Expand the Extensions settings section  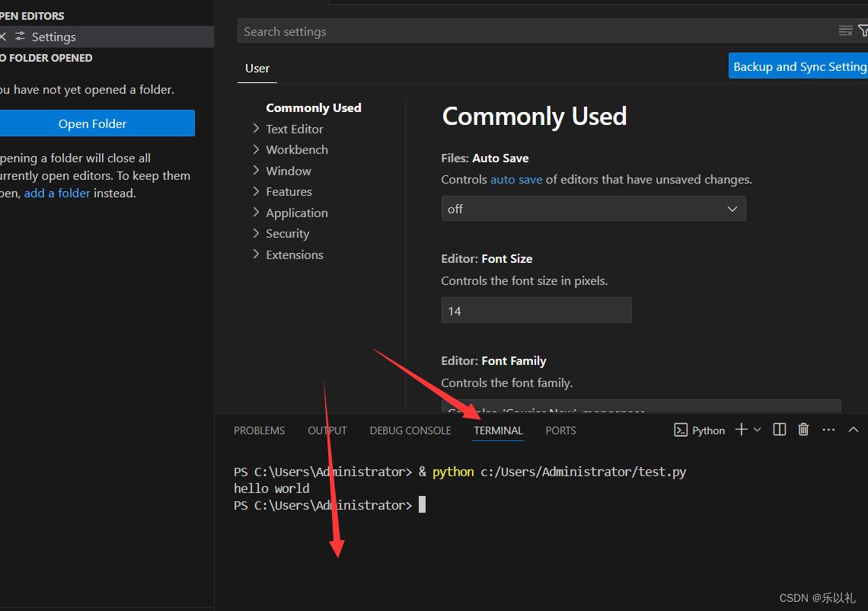click(x=294, y=254)
